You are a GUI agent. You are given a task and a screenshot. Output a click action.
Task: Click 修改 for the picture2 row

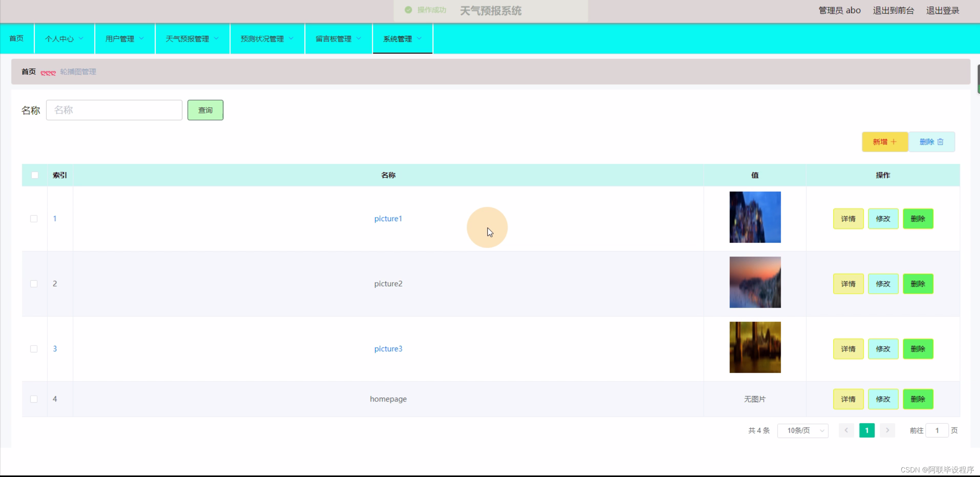pos(883,284)
